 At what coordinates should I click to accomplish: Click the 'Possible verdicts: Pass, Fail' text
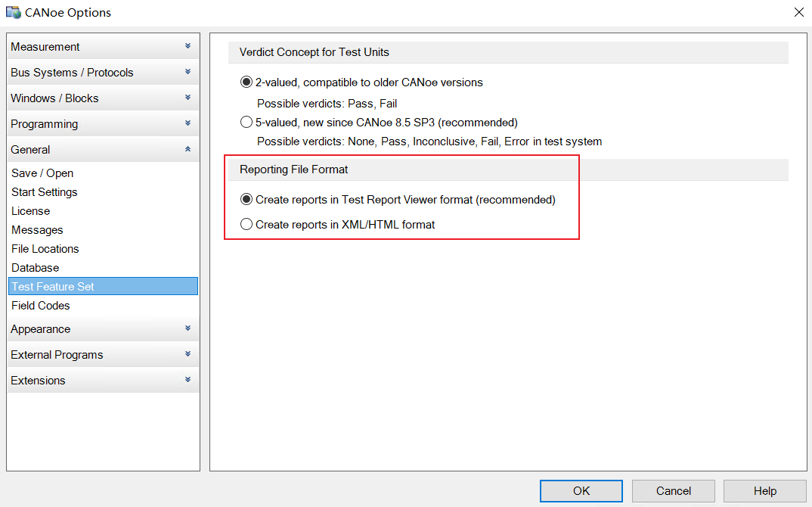327,104
